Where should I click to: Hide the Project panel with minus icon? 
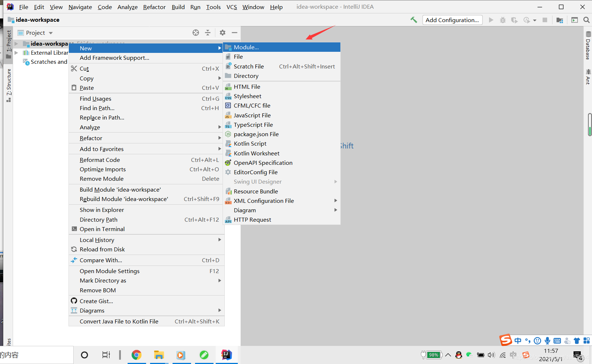coord(235,33)
